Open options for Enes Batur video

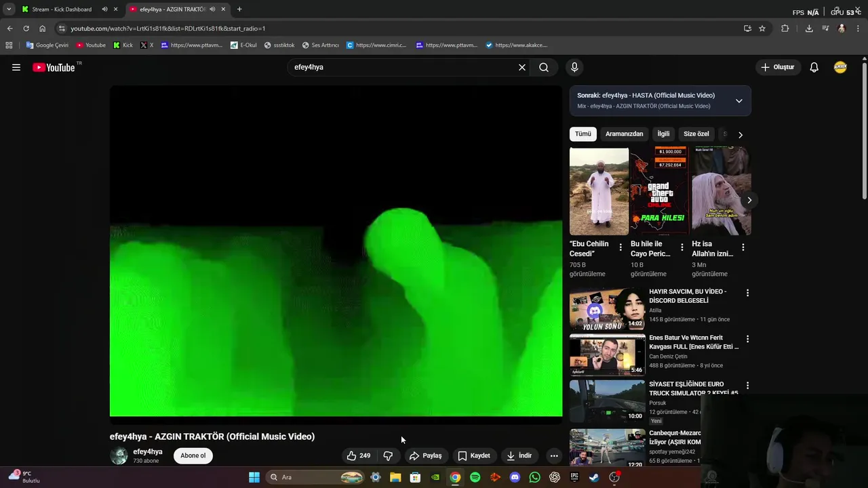(747, 339)
